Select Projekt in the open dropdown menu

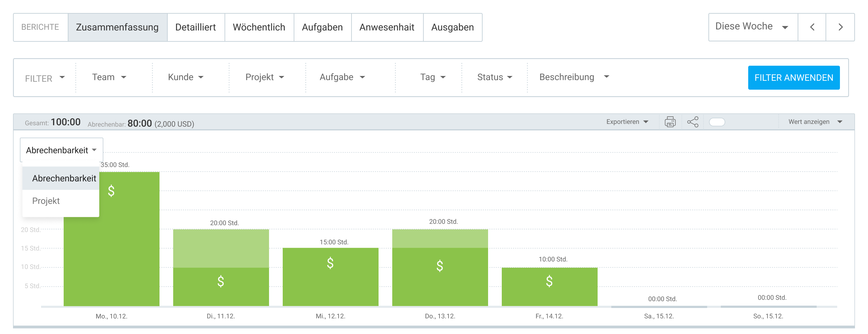coord(46,201)
